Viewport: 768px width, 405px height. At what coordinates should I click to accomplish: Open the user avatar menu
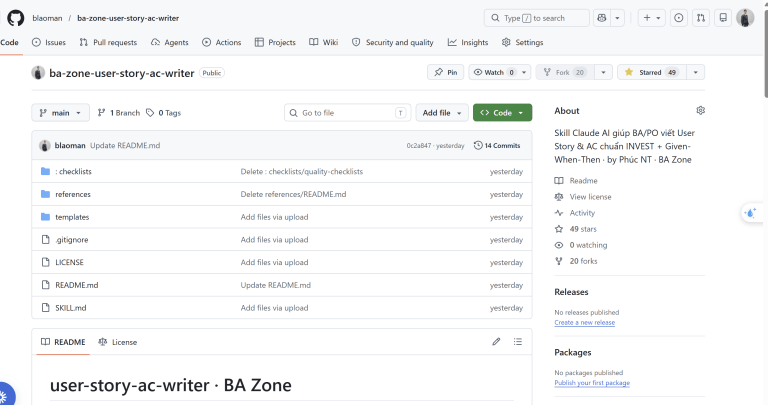(745, 18)
